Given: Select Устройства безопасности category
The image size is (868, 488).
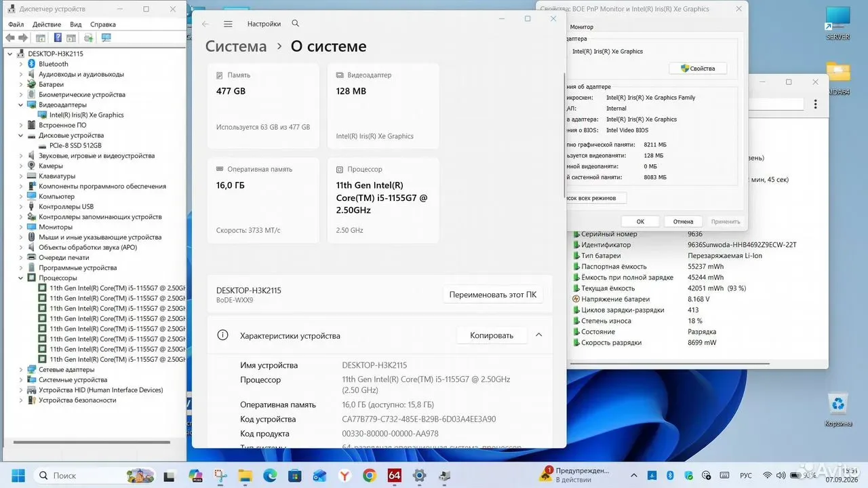Looking at the screenshot, I should pos(71,400).
